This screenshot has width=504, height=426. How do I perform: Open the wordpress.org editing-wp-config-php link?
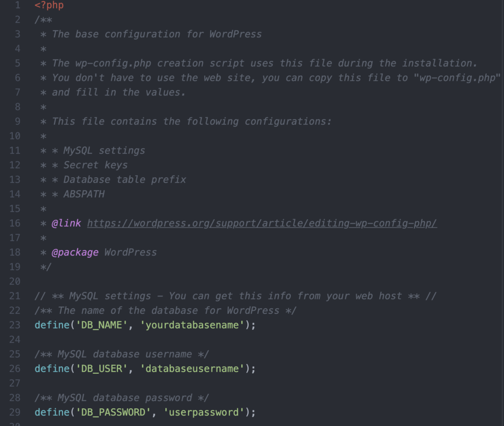click(x=262, y=223)
